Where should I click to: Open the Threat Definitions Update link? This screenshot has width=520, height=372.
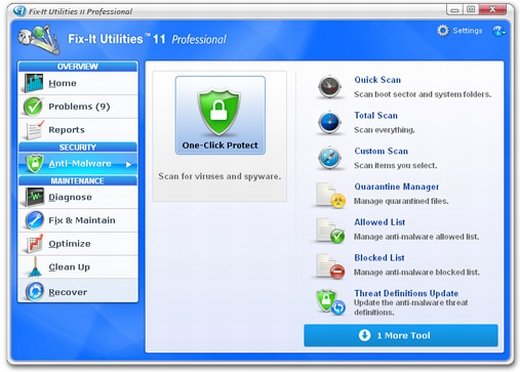pyautogui.click(x=406, y=293)
